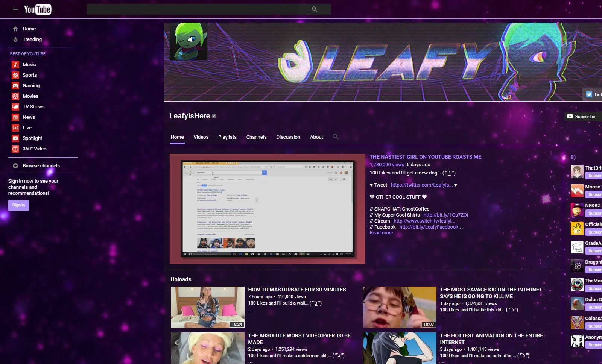Open 'The Hottest Animation' video title
Image resolution: width=602 pixels, height=364 pixels.
click(x=491, y=339)
